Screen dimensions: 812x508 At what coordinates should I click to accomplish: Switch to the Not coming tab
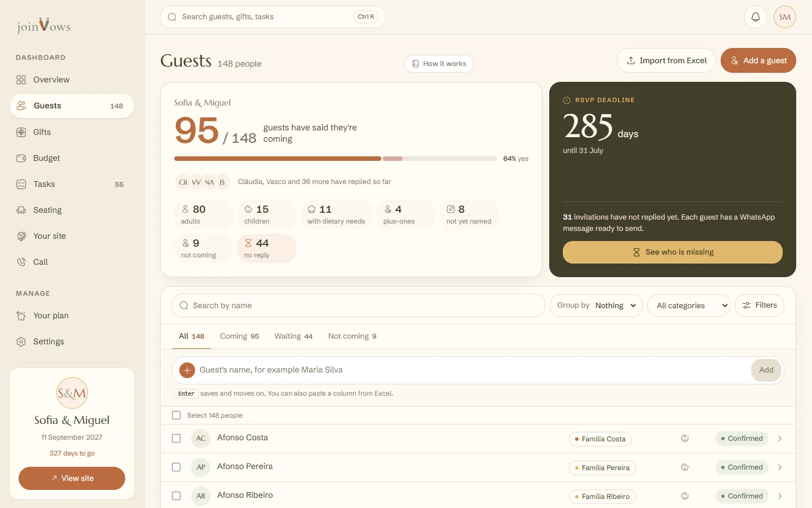pos(352,336)
